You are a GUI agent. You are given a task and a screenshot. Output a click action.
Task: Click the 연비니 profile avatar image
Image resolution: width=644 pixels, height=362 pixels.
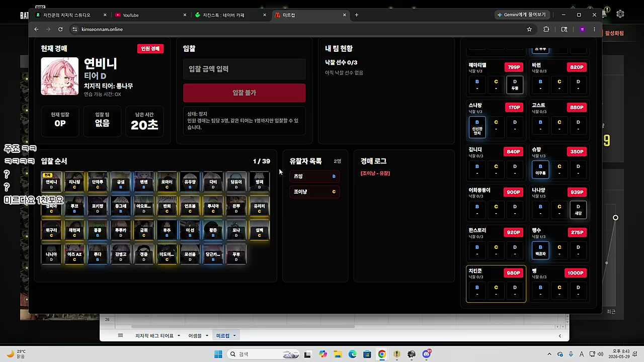59,76
